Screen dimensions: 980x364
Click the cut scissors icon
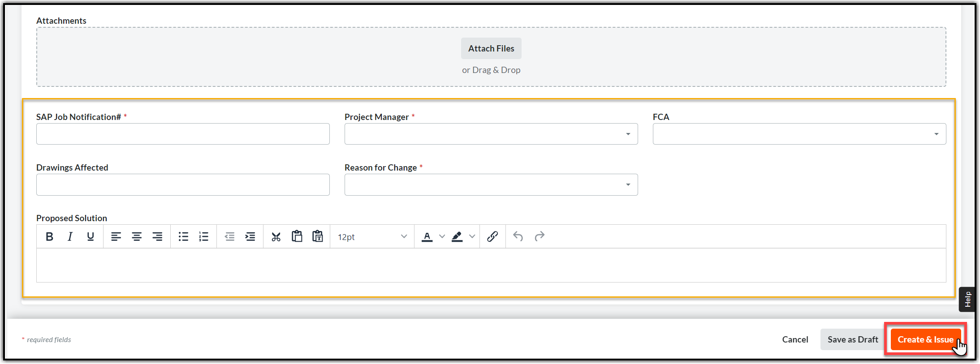[x=276, y=236]
